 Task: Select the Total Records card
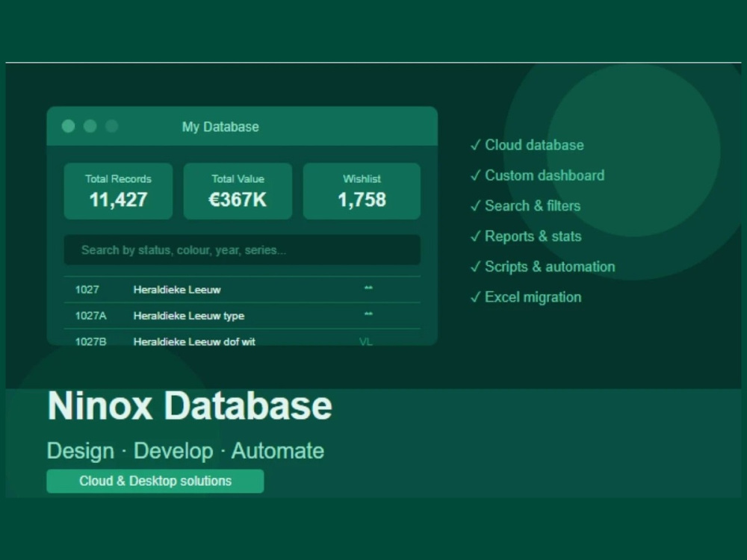click(118, 191)
